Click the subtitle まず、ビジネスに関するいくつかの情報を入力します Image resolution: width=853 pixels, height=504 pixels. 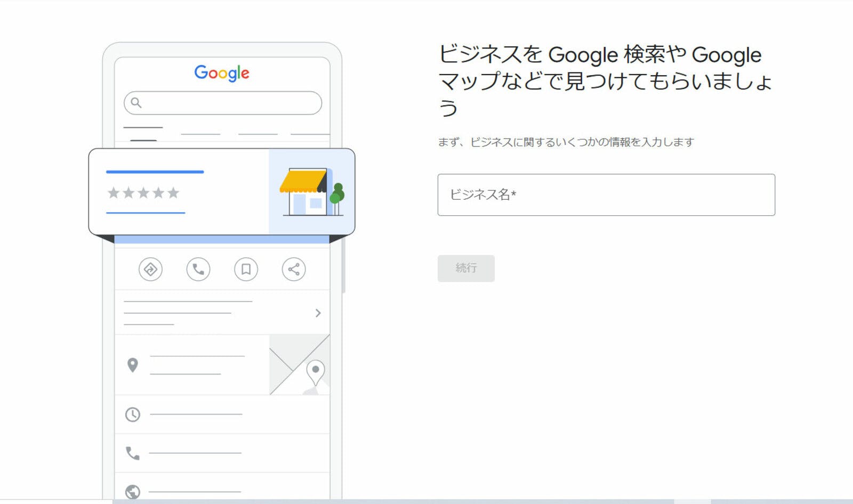[x=566, y=142]
